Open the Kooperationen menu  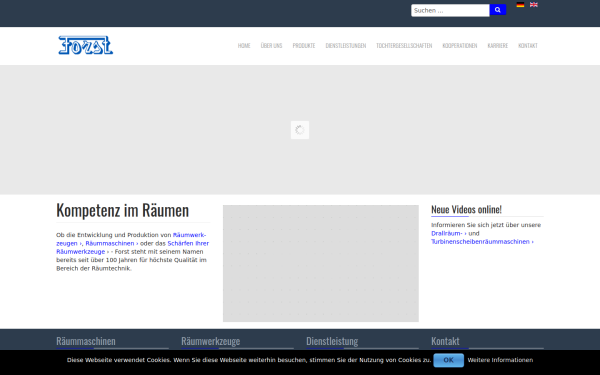(460, 46)
